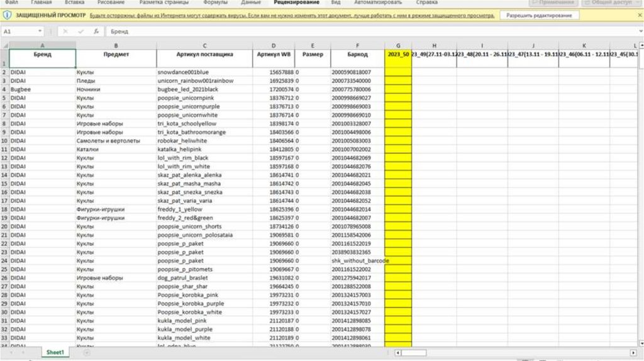
Task: Switch to the Главная ribbon tab
Action: (x=41, y=3)
